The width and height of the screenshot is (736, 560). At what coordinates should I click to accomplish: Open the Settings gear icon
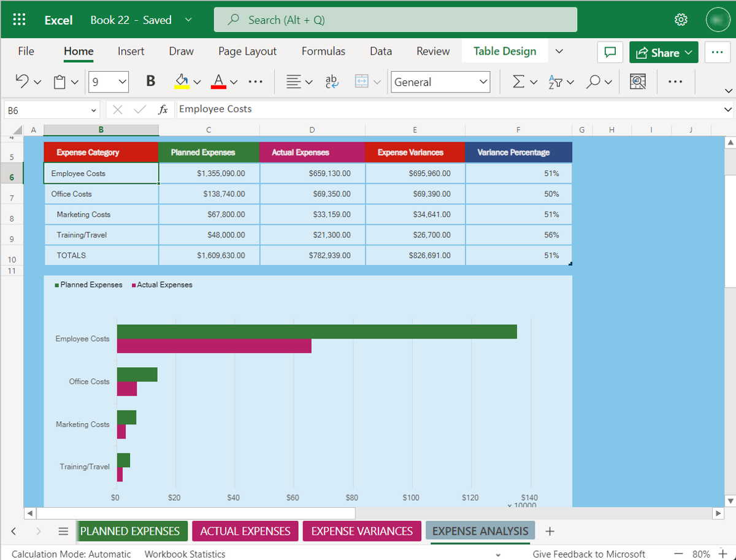pyautogui.click(x=681, y=20)
